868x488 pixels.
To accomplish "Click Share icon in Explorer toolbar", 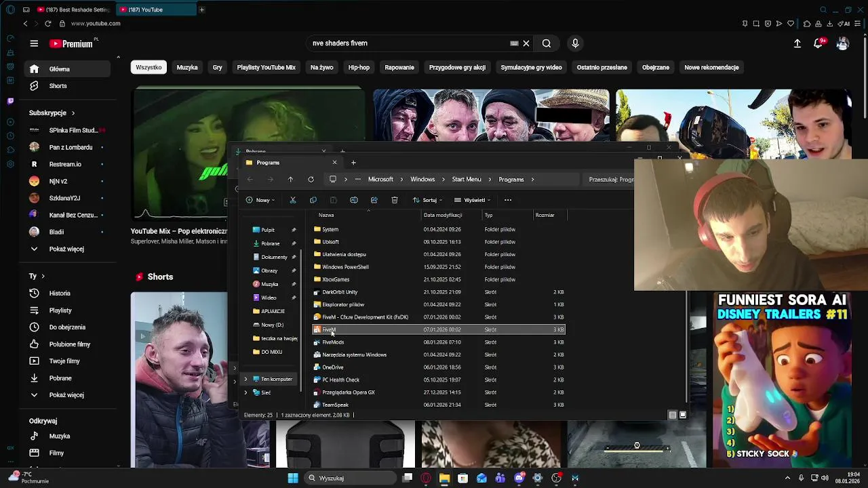I will [374, 200].
